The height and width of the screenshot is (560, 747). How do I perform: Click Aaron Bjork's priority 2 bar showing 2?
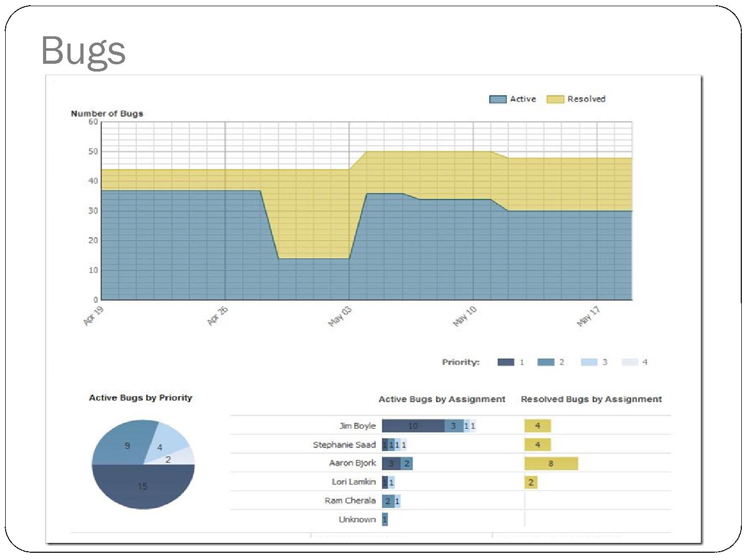point(407,464)
